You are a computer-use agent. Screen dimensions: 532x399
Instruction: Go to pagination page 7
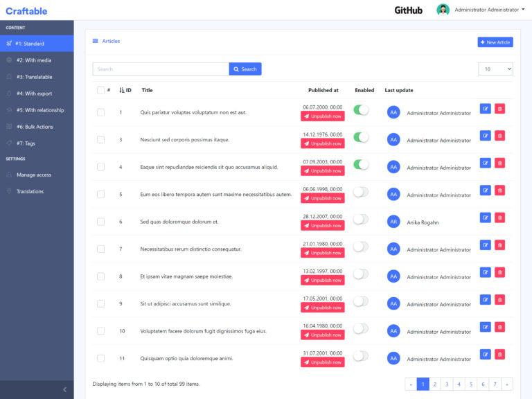point(495,384)
